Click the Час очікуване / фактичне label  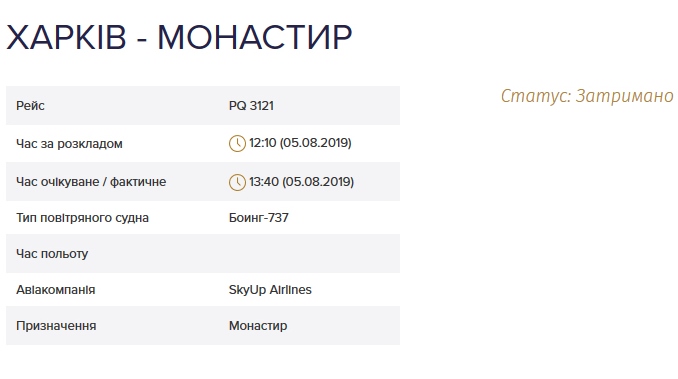point(91,182)
